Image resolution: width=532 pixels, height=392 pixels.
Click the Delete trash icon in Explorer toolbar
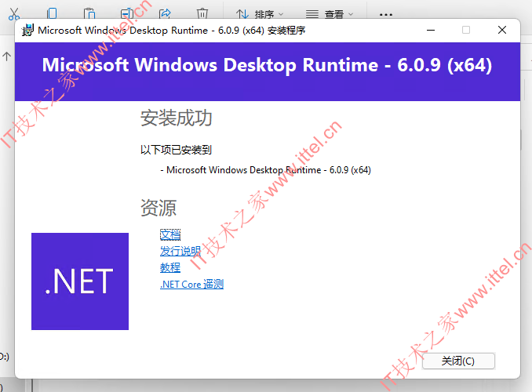click(202, 13)
